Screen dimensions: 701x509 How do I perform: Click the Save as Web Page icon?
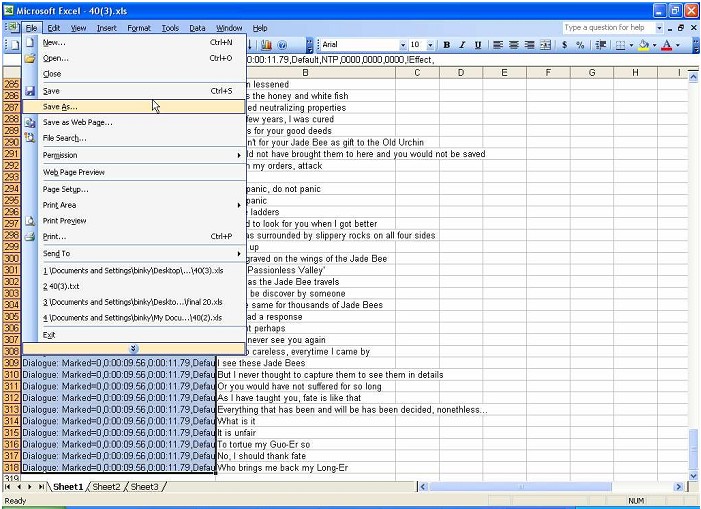[30, 122]
